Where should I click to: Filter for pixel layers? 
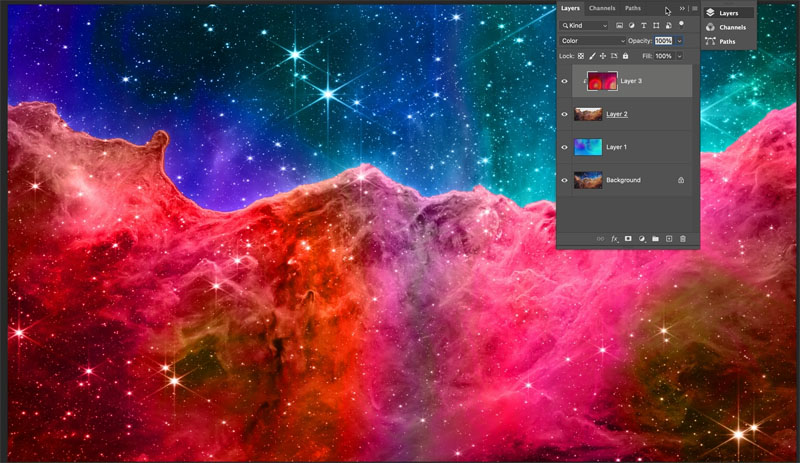619,26
